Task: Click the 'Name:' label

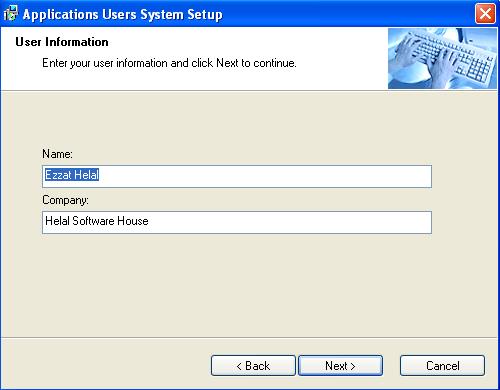Action: pos(57,154)
